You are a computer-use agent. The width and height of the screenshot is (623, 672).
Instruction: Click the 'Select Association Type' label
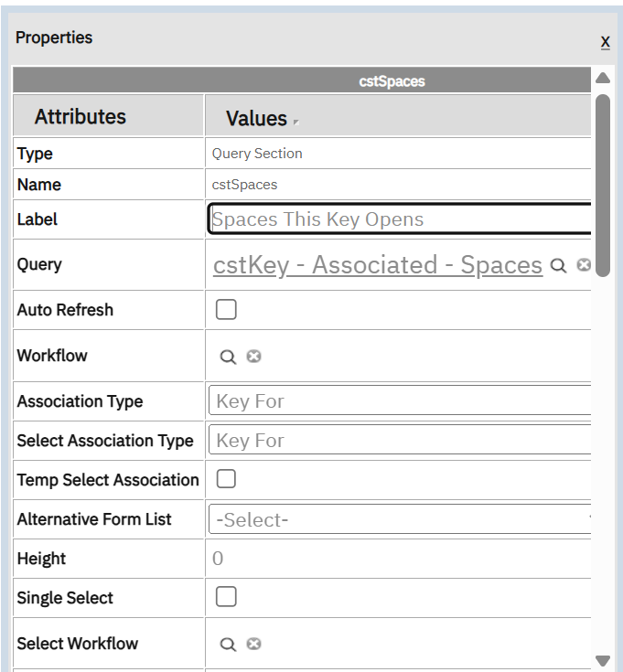(105, 441)
